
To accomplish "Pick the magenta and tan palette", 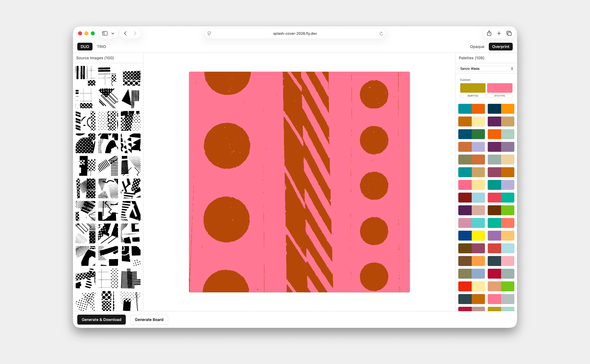I will [501, 122].
